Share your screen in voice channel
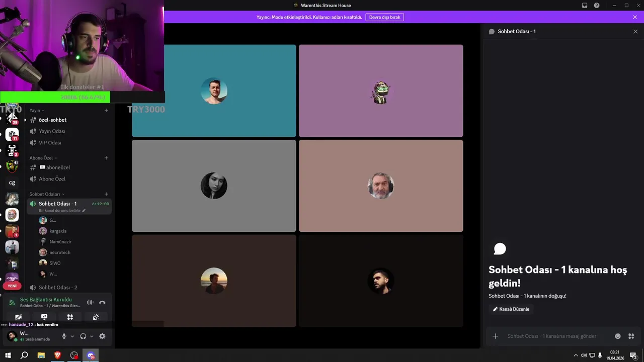 tap(44, 317)
